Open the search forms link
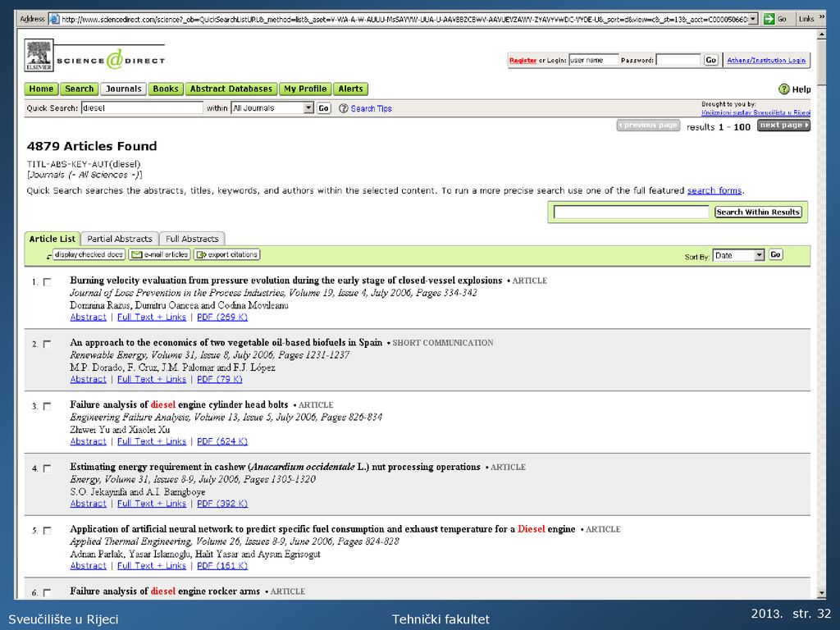 (x=714, y=190)
